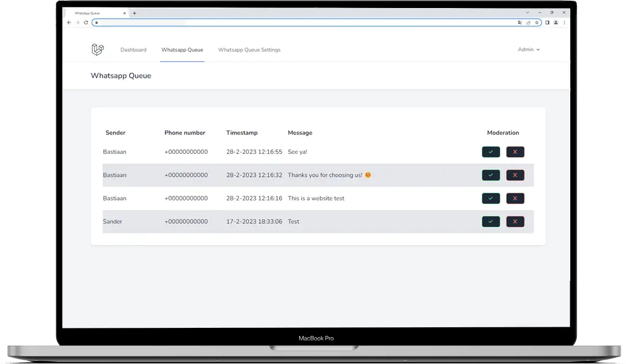Screen dimensions: 626x364
Task: Approve the 'Thanks for choosing us' message
Action: [x=490, y=175]
